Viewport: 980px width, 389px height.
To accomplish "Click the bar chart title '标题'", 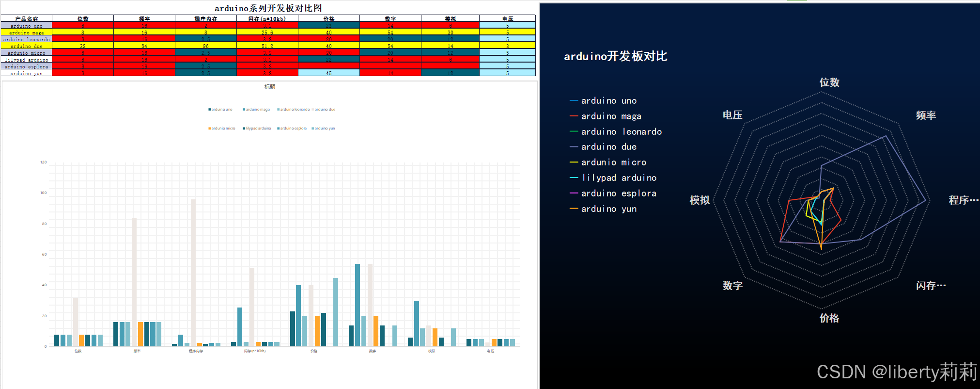I will click(270, 87).
